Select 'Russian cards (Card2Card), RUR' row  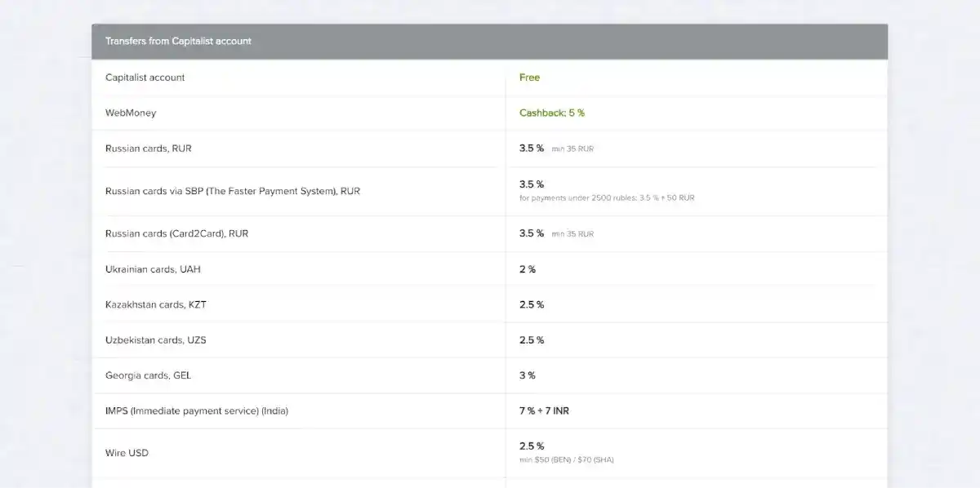pyautogui.click(x=176, y=233)
